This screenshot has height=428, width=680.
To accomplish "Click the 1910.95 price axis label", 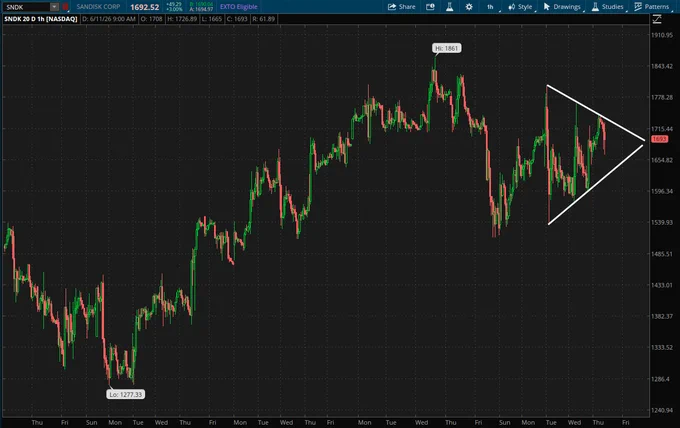I will point(662,35).
